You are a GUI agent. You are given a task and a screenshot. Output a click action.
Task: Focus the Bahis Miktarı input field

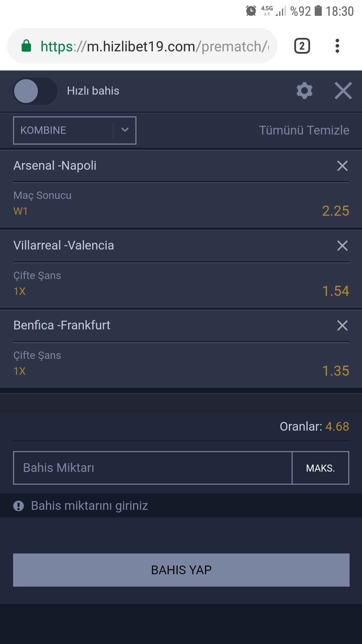(153, 468)
